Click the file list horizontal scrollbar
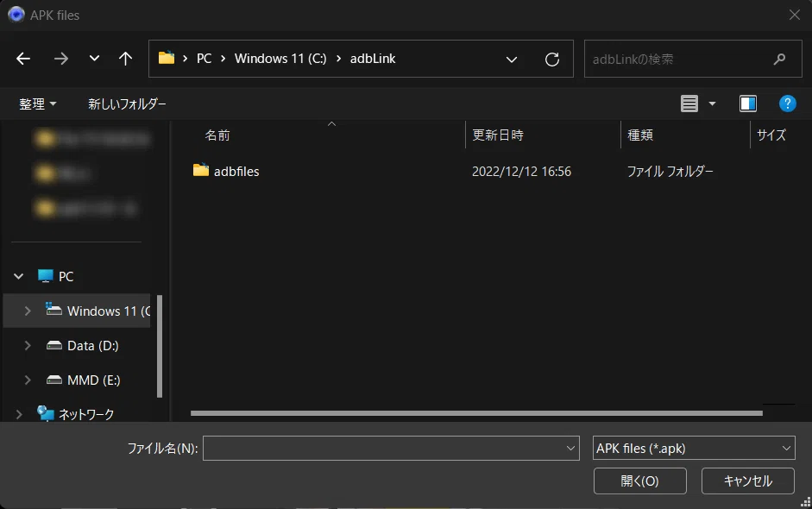812x509 pixels. pos(476,413)
